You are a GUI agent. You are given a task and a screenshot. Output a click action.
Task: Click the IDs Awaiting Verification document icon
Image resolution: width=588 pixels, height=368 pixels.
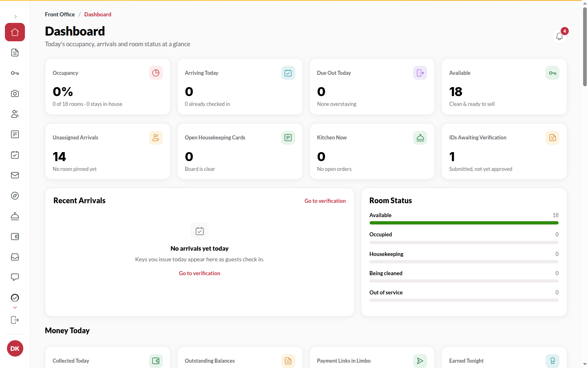pos(552,138)
